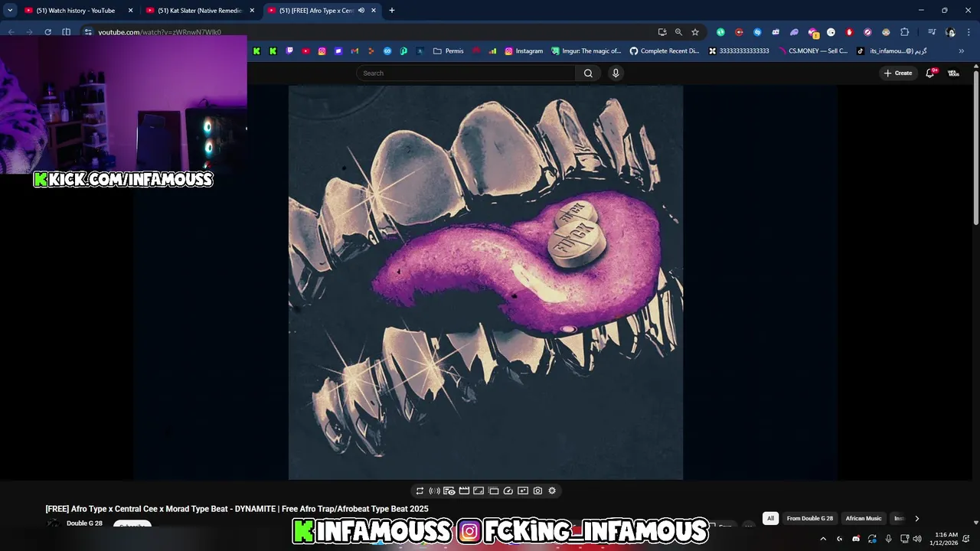Open Discord from the system tray

click(856, 539)
